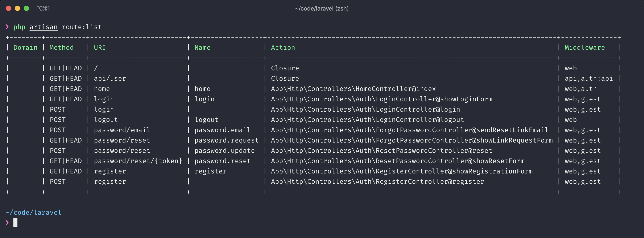Click the underlined artisan command word

coord(44,27)
